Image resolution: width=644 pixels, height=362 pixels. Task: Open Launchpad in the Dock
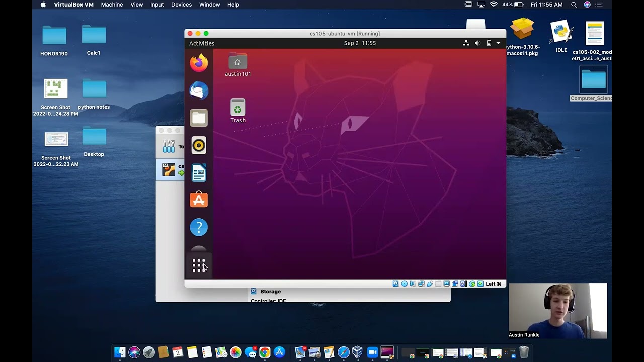(x=149, y=352)
